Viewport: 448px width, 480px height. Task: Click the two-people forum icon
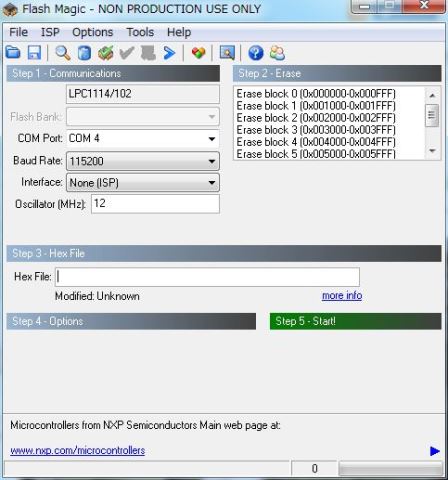(x=277, y=53)
